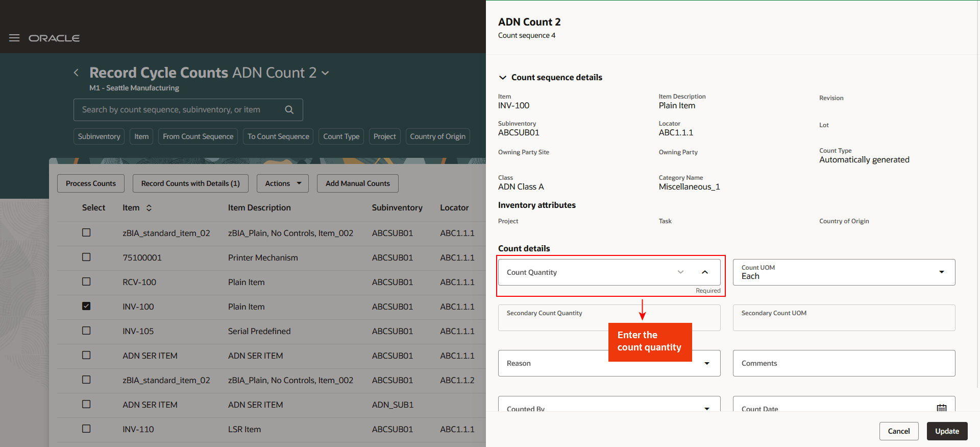Screen dimensions: 980x447
Task: Uncheck the INV-100 row checkbox
Action: (x=86, y=306)
